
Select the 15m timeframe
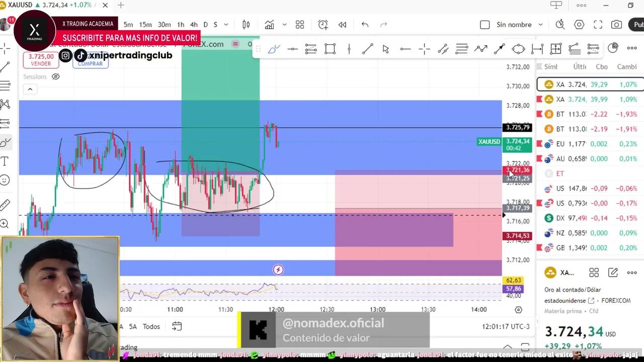pos(145,25)
